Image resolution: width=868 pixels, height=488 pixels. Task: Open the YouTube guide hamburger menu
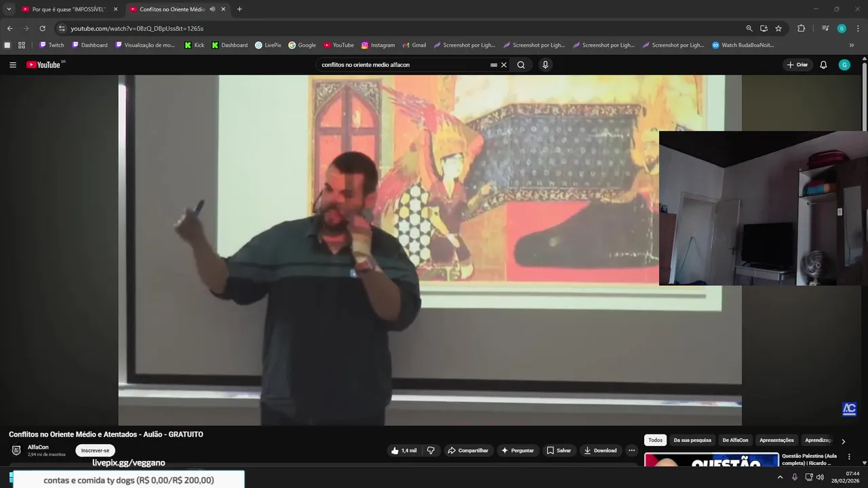click(13, 65)
